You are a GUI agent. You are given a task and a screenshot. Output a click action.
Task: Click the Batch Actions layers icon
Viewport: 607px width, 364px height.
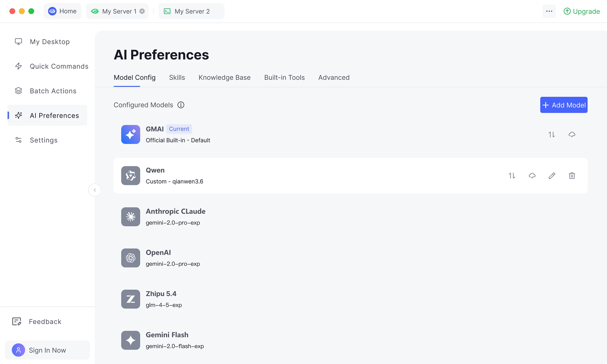19,91
